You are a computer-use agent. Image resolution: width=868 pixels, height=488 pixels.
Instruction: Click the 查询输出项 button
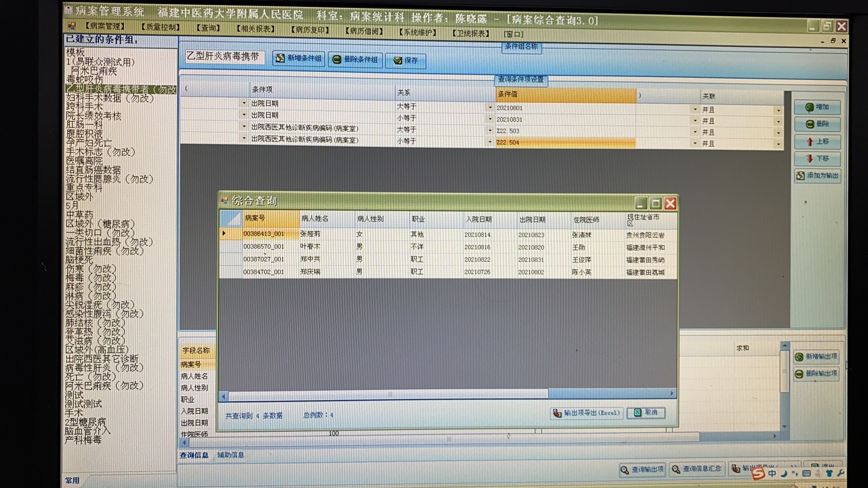pos(642,469)
